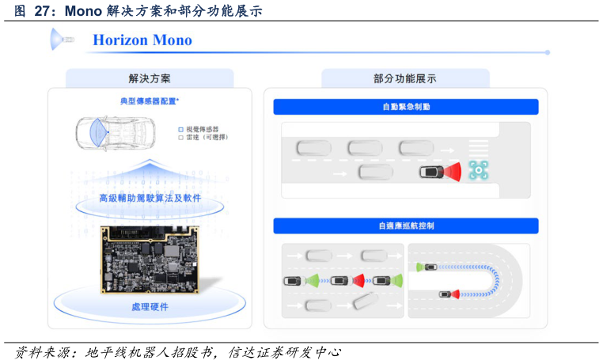
Task: Click the teal target detection icon
Action: tap(479, 170)
